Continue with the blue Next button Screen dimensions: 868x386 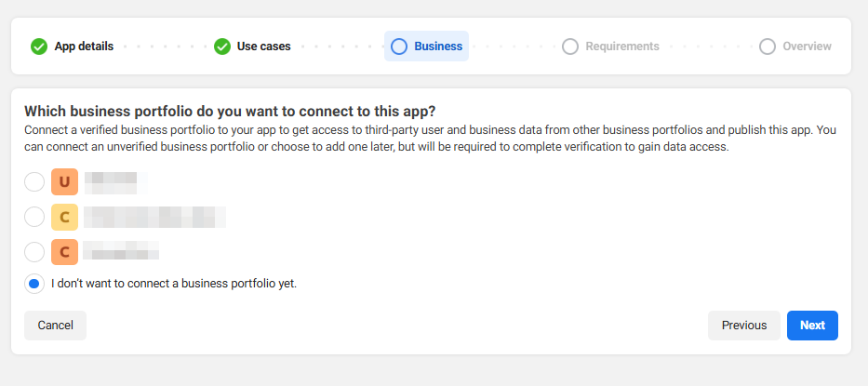tap(812, 326)
